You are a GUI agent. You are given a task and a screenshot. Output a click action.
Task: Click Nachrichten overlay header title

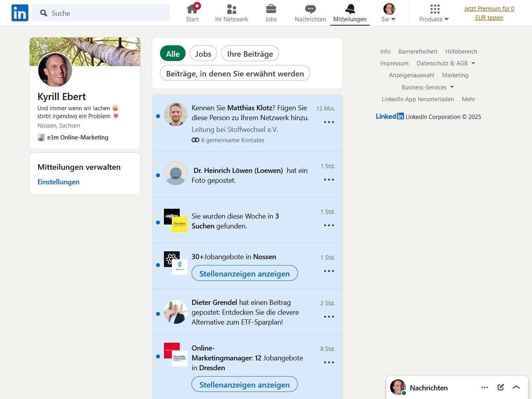[429, 388]
